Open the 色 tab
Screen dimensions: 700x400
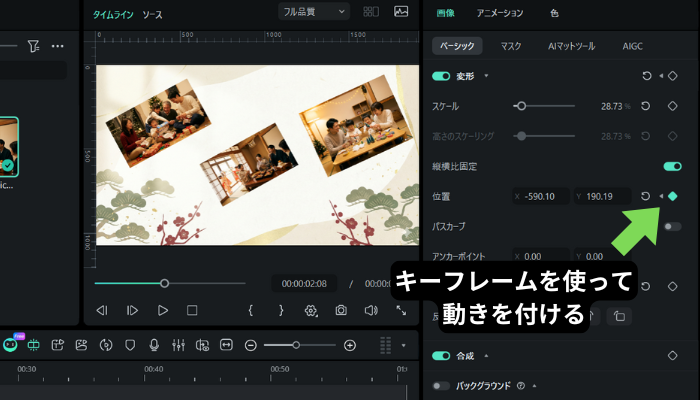pyautogui.click(x=554, y=13)
